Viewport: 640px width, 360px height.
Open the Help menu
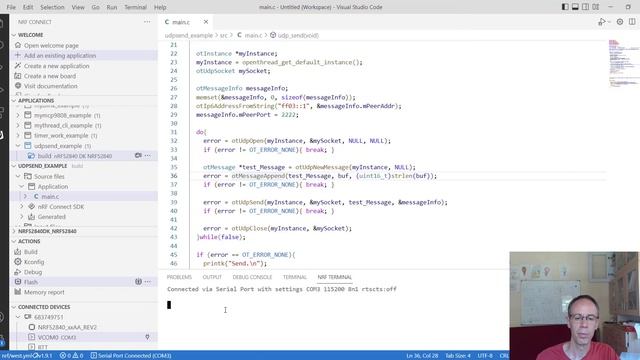point(160,7)
